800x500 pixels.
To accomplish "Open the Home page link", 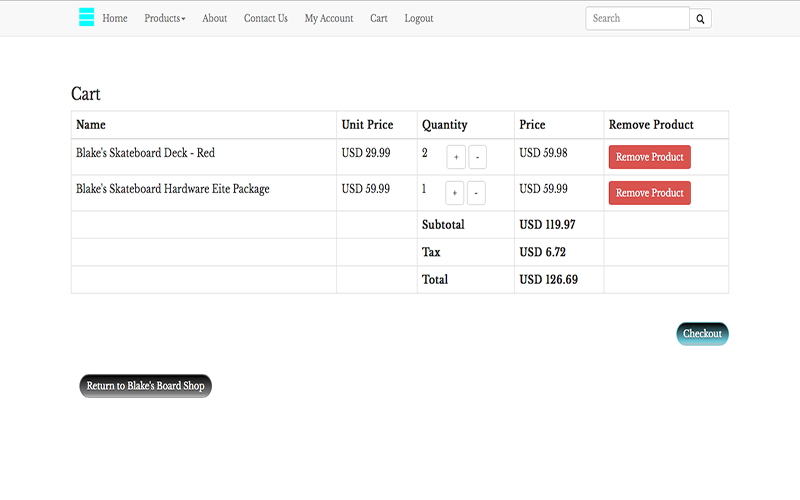I will coord(115,18).
